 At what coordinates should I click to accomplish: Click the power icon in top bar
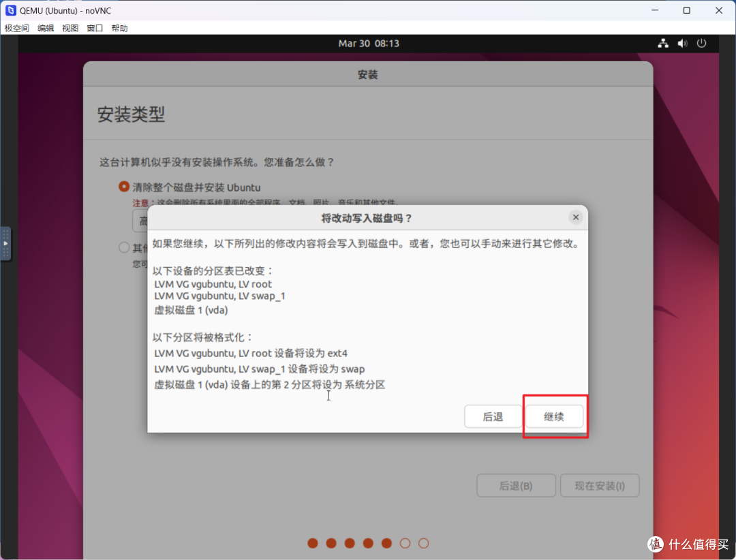click(701, 43)
